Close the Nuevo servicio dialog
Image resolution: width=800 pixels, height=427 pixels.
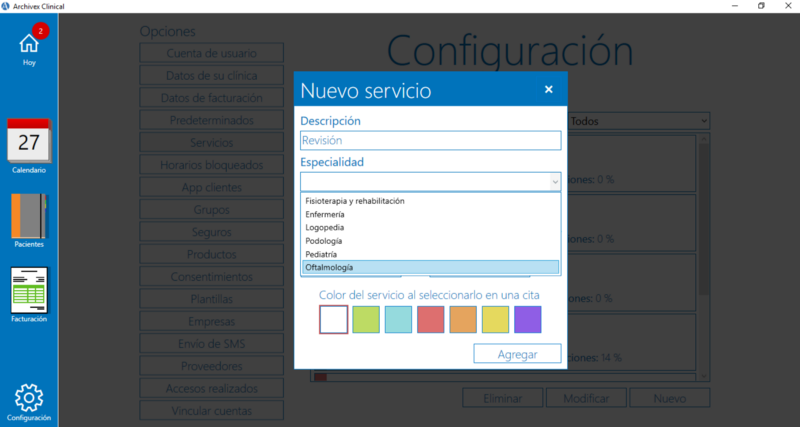(548, 90)
